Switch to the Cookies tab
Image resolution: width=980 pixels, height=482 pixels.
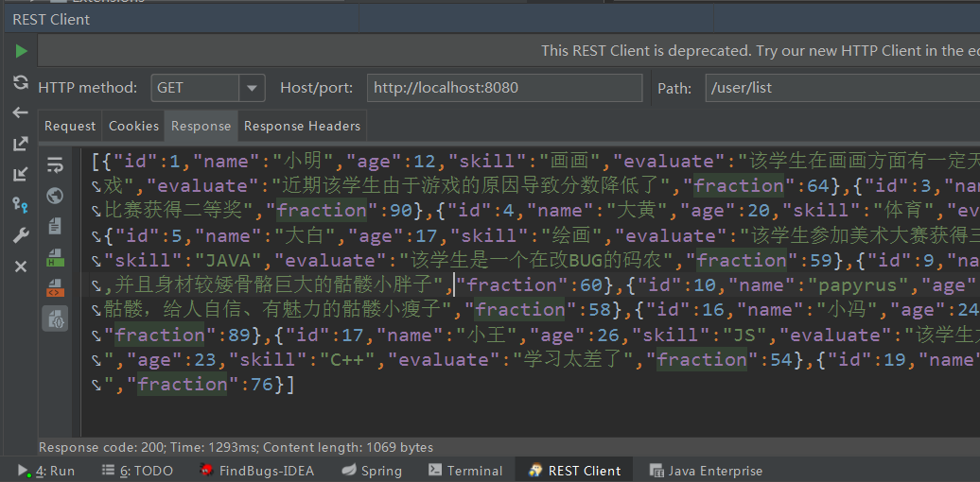(x=133, y=126)
